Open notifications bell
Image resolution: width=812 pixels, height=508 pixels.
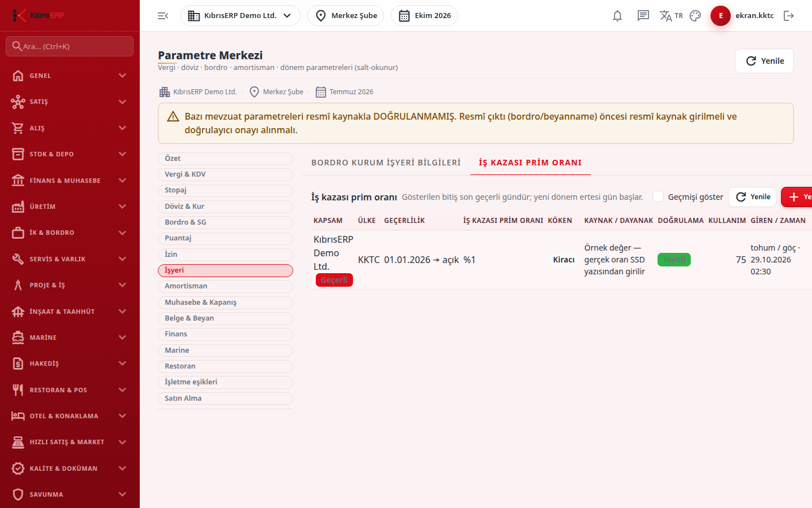[617, 16]
